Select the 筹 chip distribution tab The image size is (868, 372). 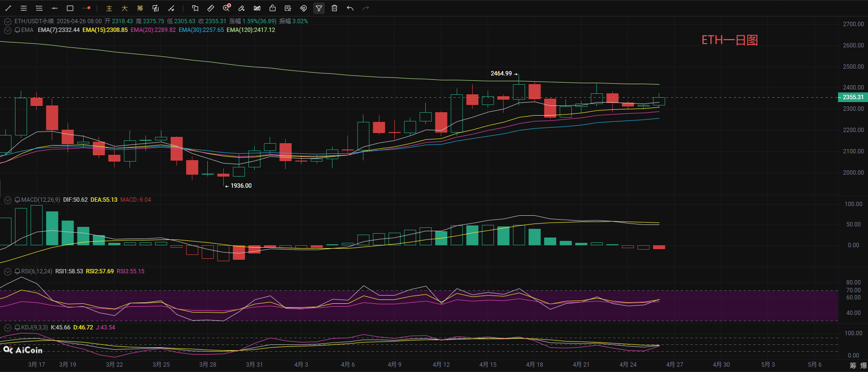(140, 8)
